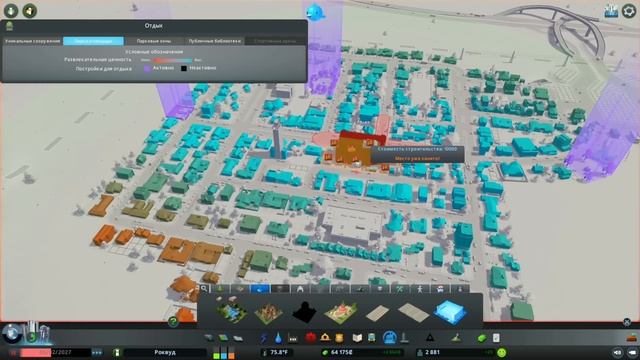This screenshot has height=360, width=640.
Task: Click the purple Активно legend swatch
Action: click(147, 69)
